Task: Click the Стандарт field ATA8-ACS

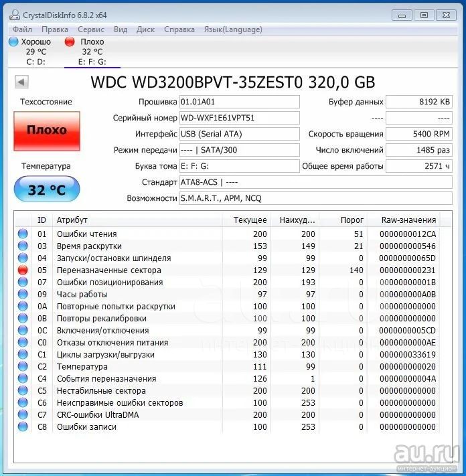Action: pos(316,182)
